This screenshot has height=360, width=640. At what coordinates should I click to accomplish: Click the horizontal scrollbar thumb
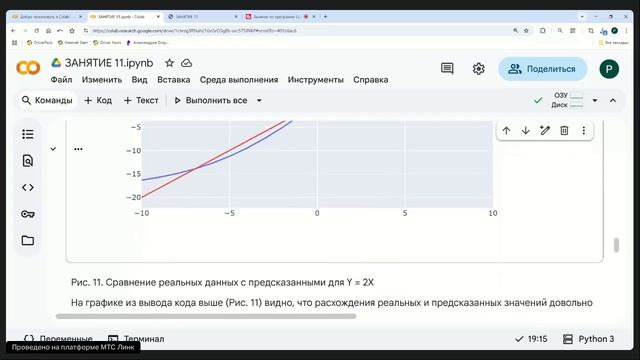pos(206,316)
